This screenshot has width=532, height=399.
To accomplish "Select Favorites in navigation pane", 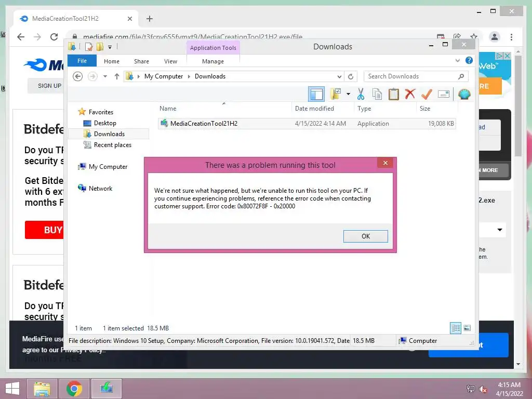I will pos(101,112).
